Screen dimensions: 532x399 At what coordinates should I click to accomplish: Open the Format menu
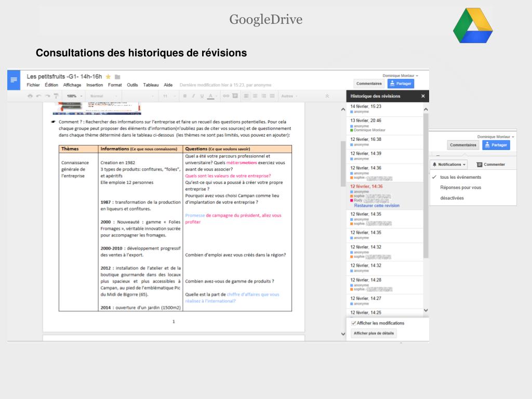click(115, 85)
